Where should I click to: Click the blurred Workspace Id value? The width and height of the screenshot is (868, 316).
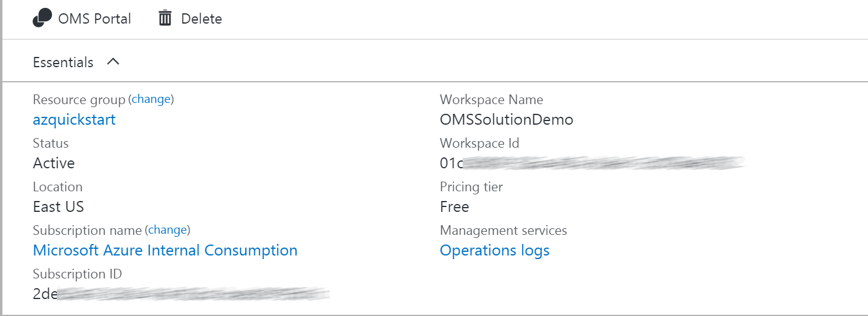[x=592, y=163]
